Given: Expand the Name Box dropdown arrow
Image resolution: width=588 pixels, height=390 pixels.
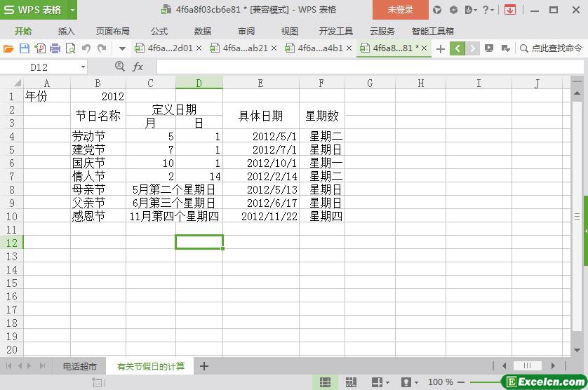Looking at the screenshot, I should click(x=83, y=67).
